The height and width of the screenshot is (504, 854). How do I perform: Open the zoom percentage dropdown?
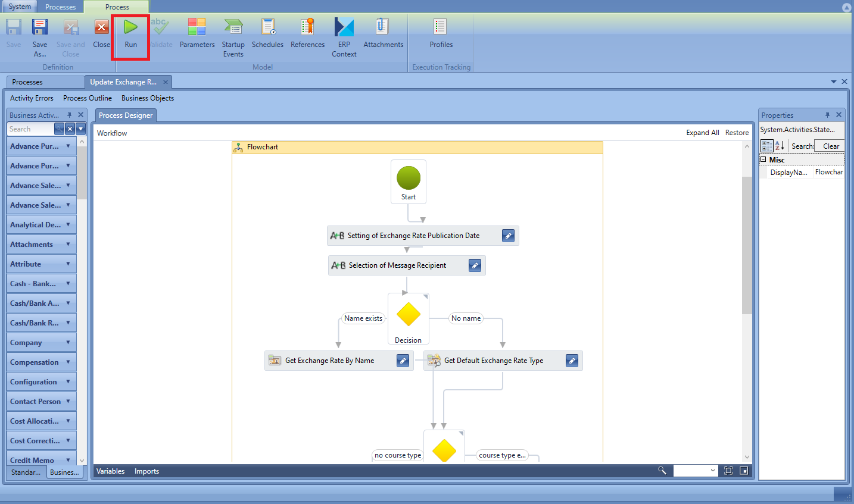click(713, 471)
